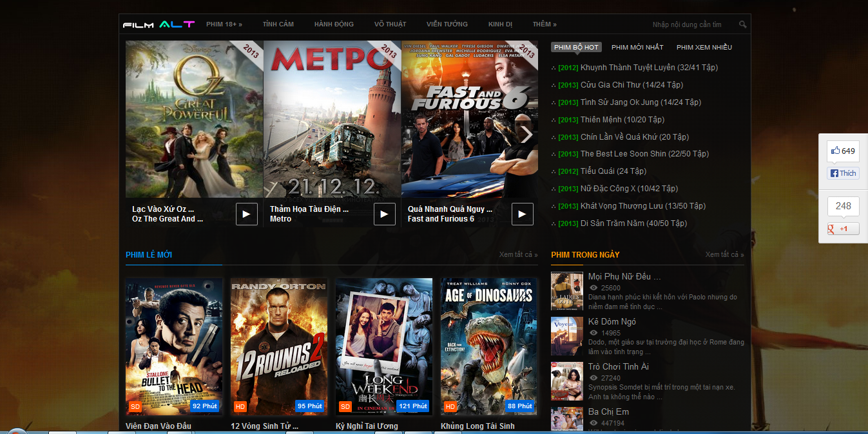This screenshot has height=434, width=868.
Task: Open Thiên Mệnh series link
Action: pyautogui.click(x=622, y=119)
